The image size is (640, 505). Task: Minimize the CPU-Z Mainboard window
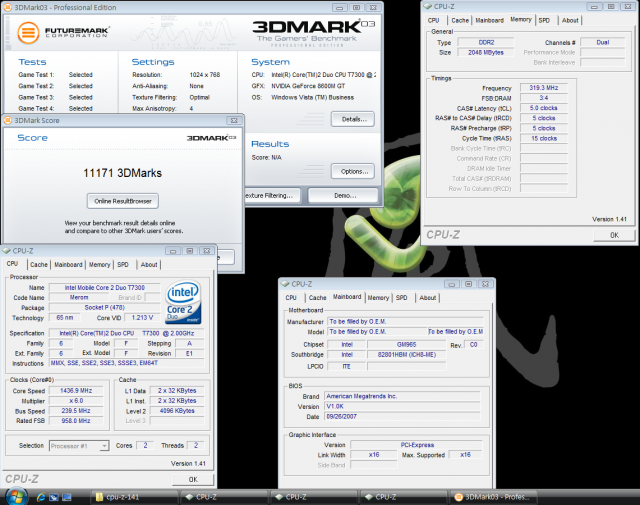(451, 284)
